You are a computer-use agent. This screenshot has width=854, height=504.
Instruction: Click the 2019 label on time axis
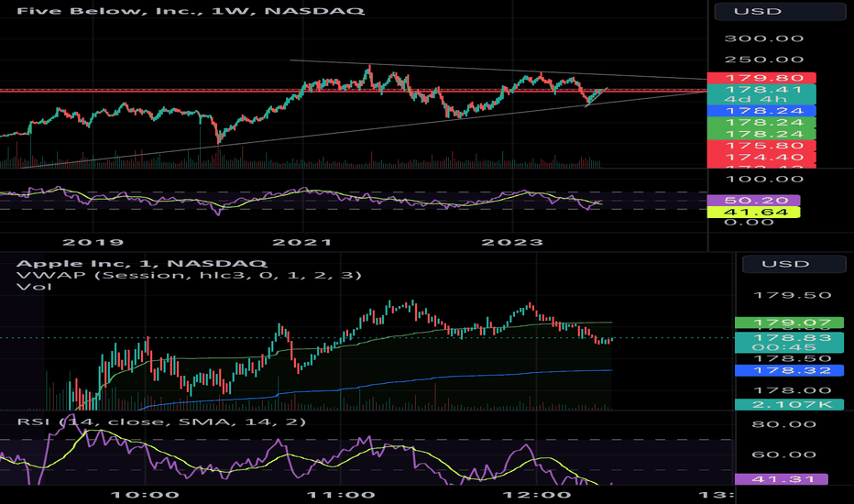pos(93,243)
